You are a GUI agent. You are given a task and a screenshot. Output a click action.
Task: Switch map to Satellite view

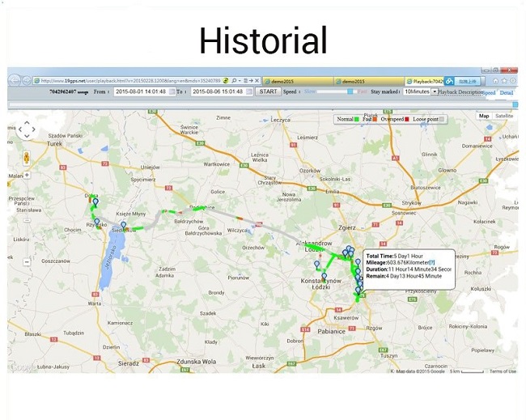tap(504, 116)
